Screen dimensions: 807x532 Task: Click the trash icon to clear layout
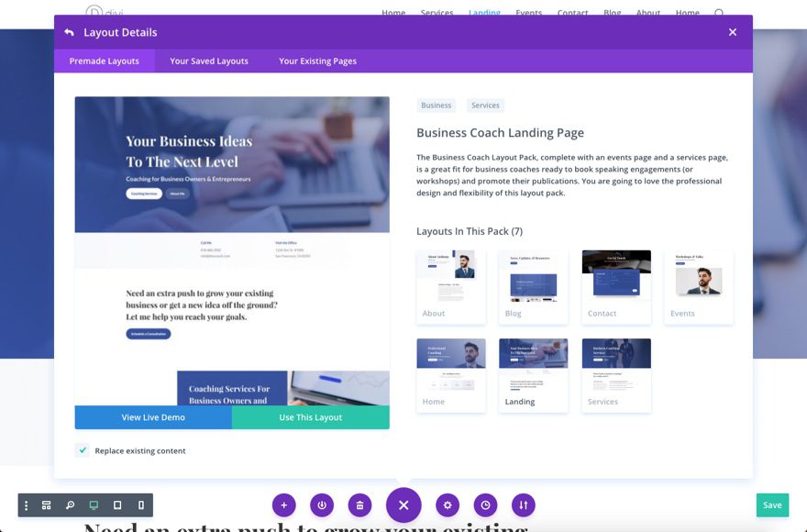pyautogui.click(x=359, y=504)
